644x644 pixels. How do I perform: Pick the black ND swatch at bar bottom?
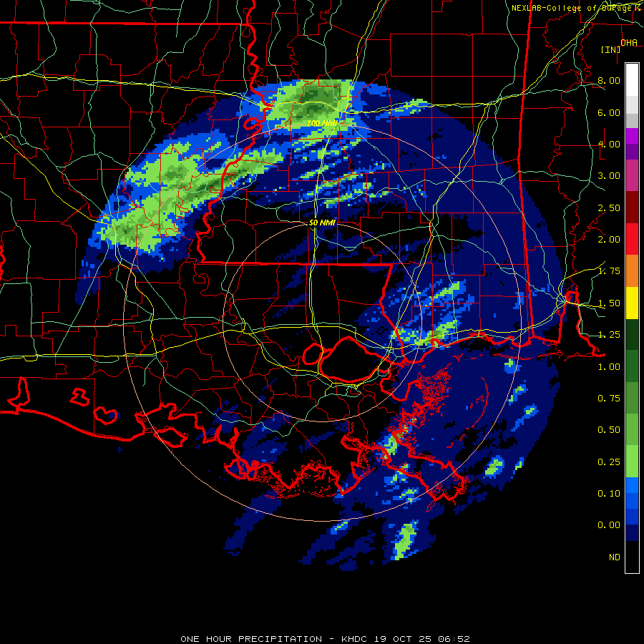coord(632,557)
